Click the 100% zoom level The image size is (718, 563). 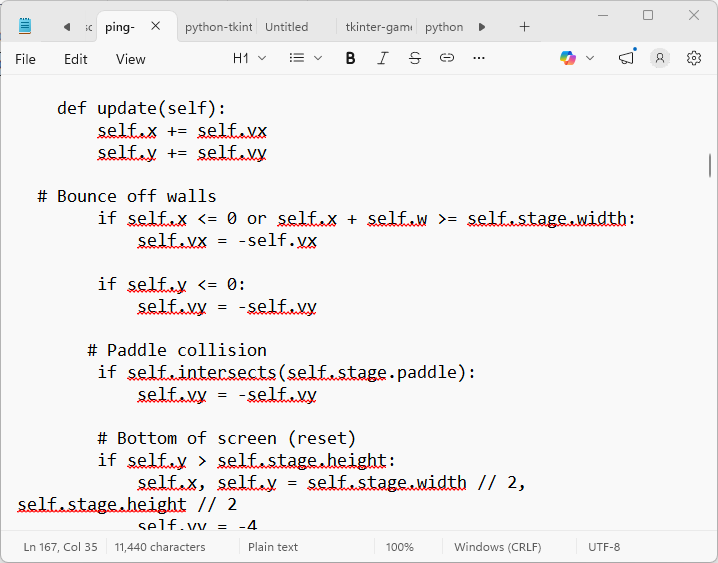399,547
